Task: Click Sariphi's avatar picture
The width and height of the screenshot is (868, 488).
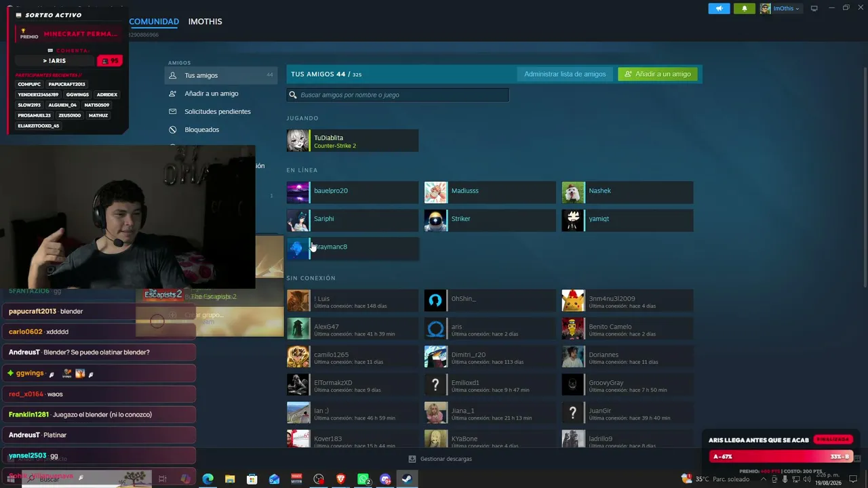Action: point(298,220)
